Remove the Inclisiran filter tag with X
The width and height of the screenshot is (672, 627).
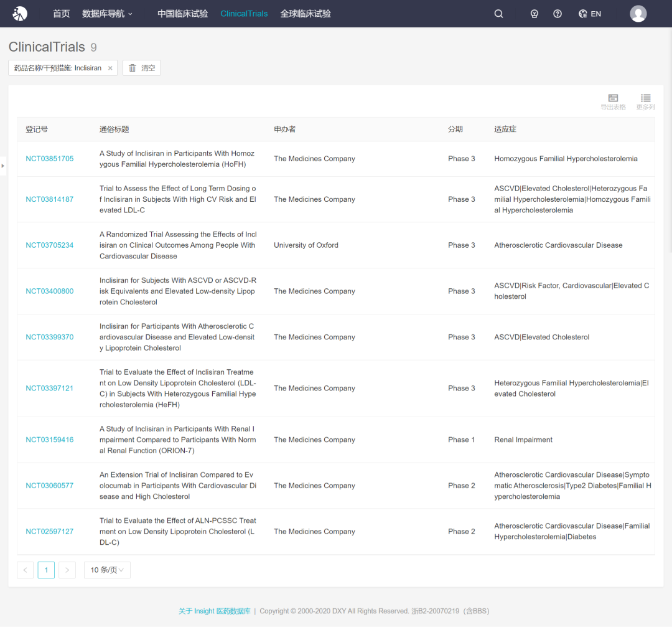(110, 68)
